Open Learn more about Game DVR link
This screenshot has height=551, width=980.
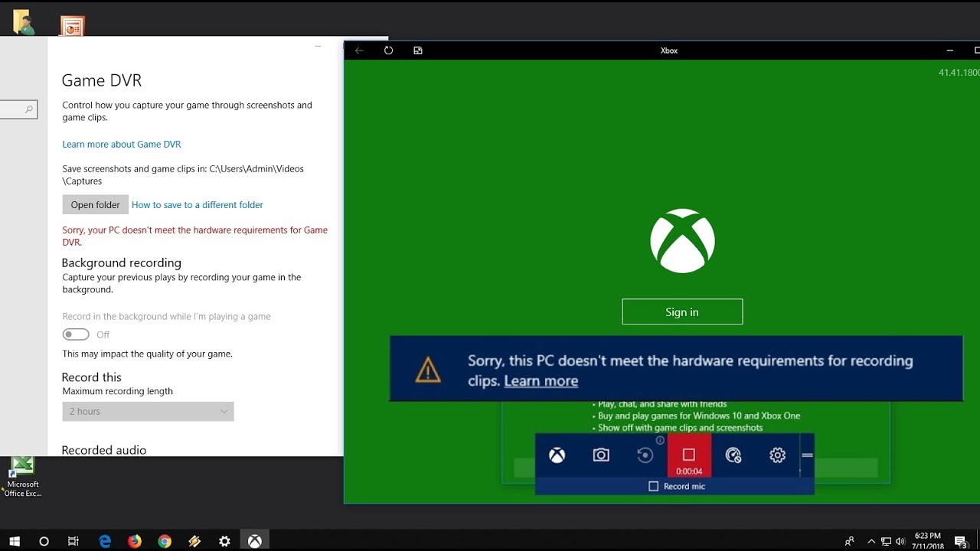pos(122,144)
